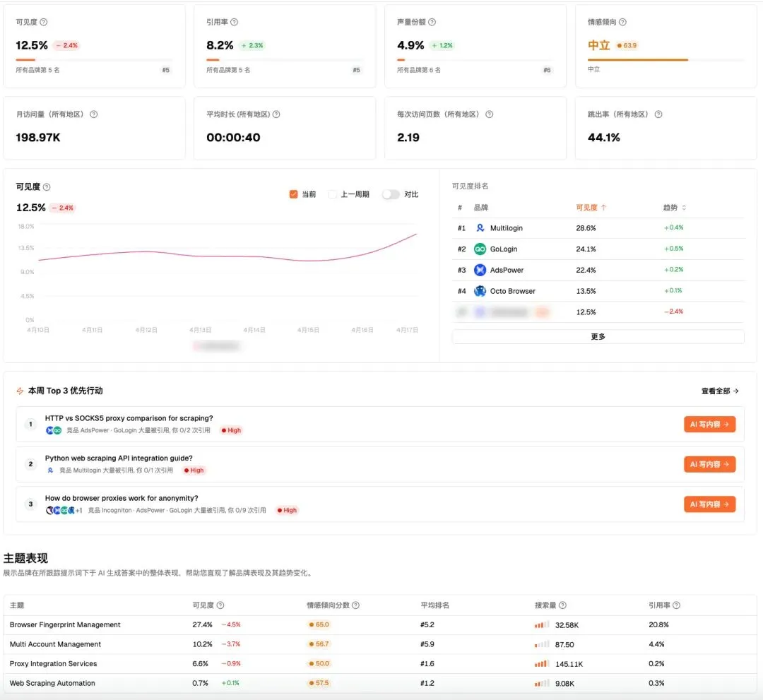Click 63.9 sentiment score badge

(627, 45)
